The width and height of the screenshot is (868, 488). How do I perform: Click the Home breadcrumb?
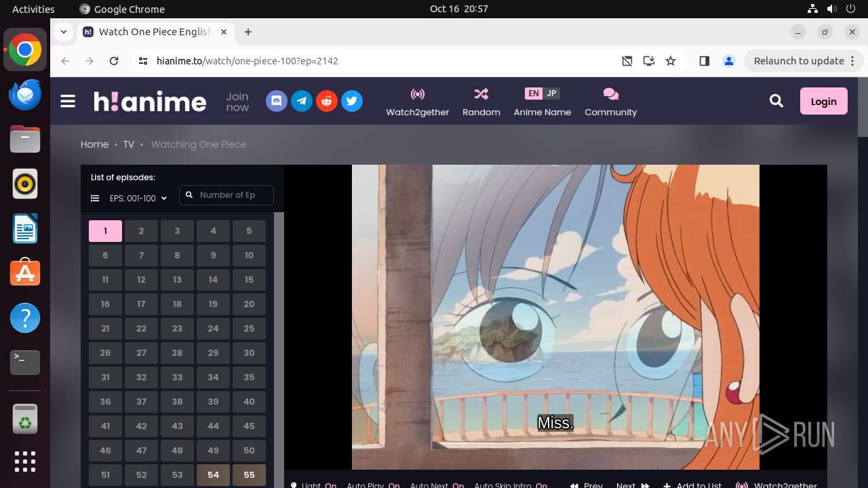[94, 144]
